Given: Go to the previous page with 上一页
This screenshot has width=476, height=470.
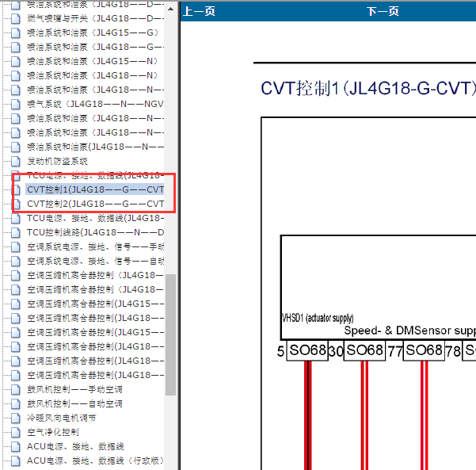Looking at the screenshot, I should tap(199, 12).
